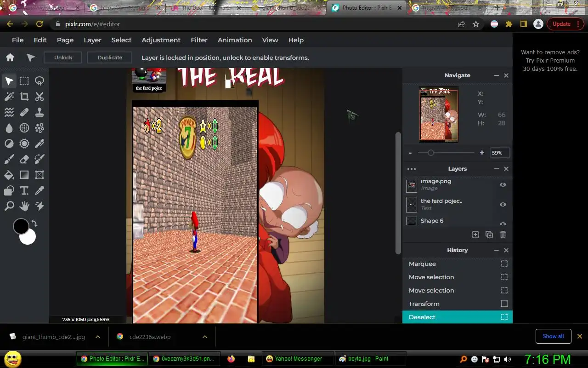588x368 pixels.
Task: Click the Duplicate button in options bar
Action: pos(110,57)
